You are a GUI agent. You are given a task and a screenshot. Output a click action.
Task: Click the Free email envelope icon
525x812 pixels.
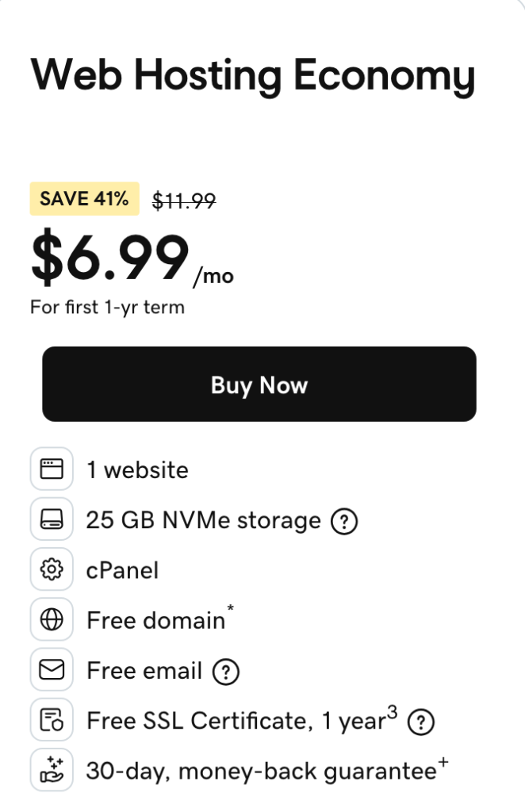51,669
